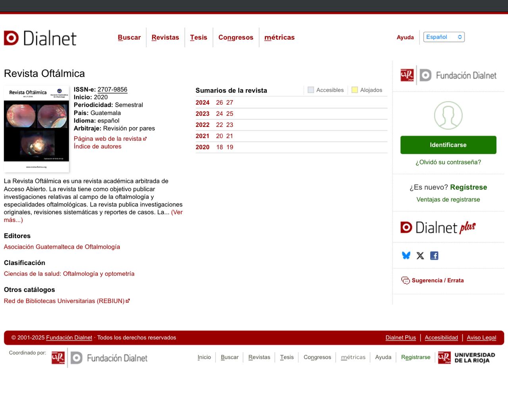Click the Regístrese link

tap(468, 187)
